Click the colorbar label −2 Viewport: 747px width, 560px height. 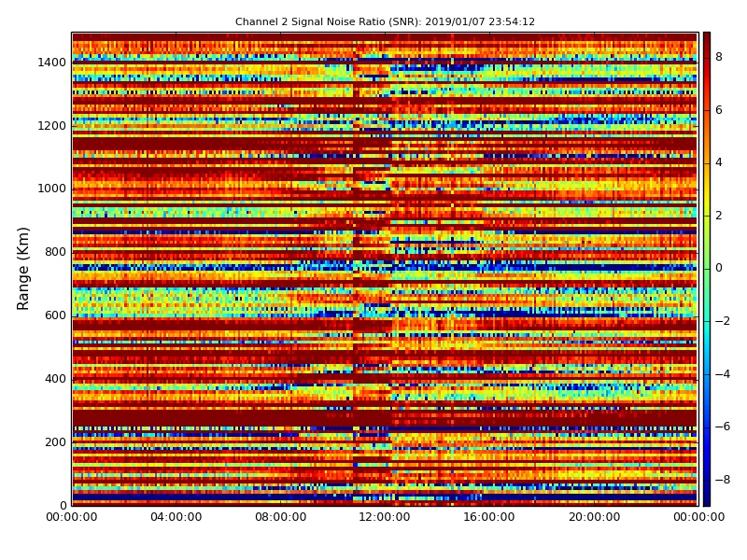pyautogui.click(x=723, y=321)
